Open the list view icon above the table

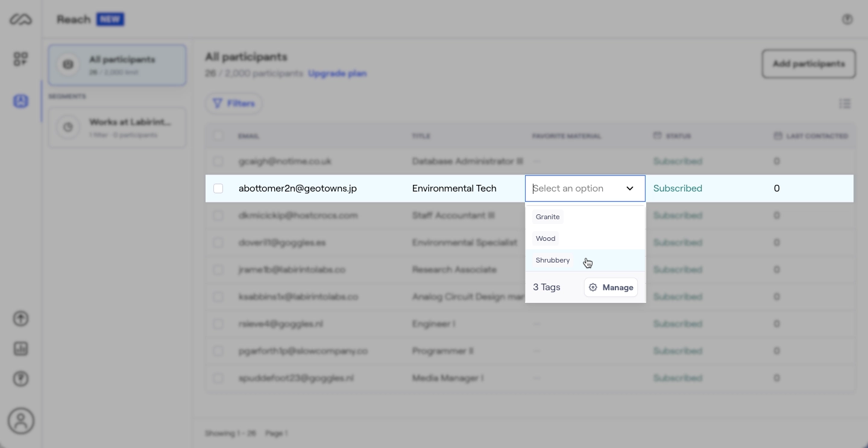(845, 104)
